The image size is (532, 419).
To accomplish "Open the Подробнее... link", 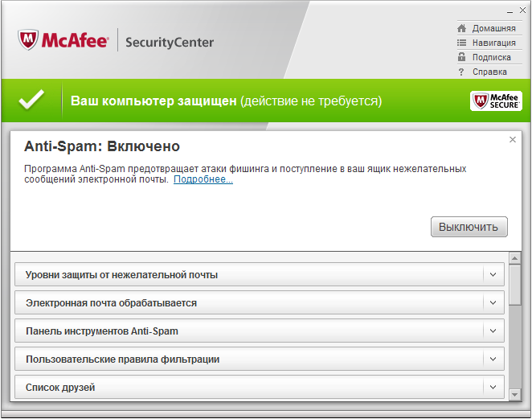I will 203,179.
